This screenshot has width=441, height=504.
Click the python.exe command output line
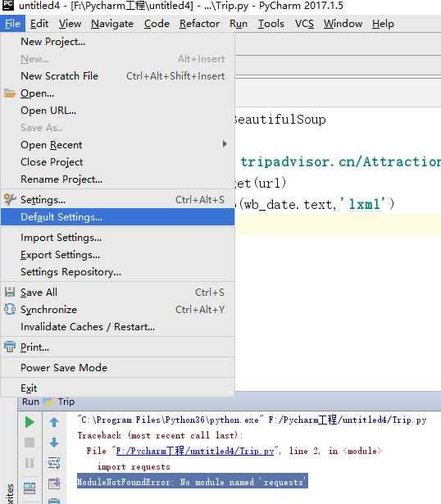click(x=252, y=420)
